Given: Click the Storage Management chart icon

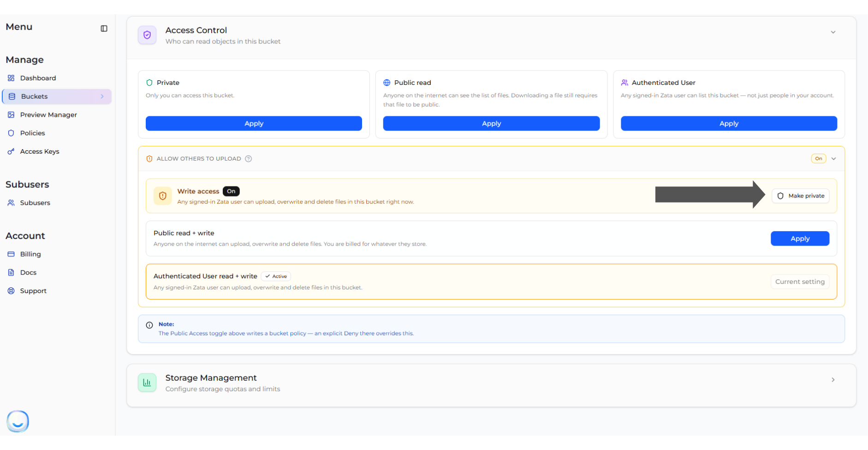Looking at the screenshot, I should [147, 383].
